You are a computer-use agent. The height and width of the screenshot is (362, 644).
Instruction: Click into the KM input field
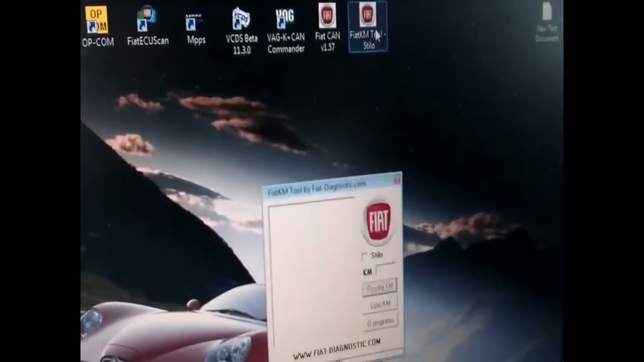click(385, 270)
